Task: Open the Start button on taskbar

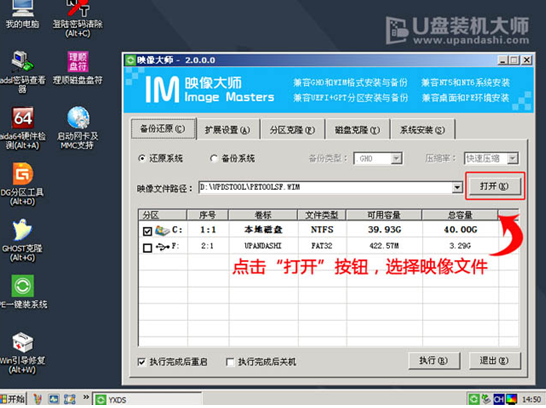Action: pyautogui.click(x=13, y=399)
